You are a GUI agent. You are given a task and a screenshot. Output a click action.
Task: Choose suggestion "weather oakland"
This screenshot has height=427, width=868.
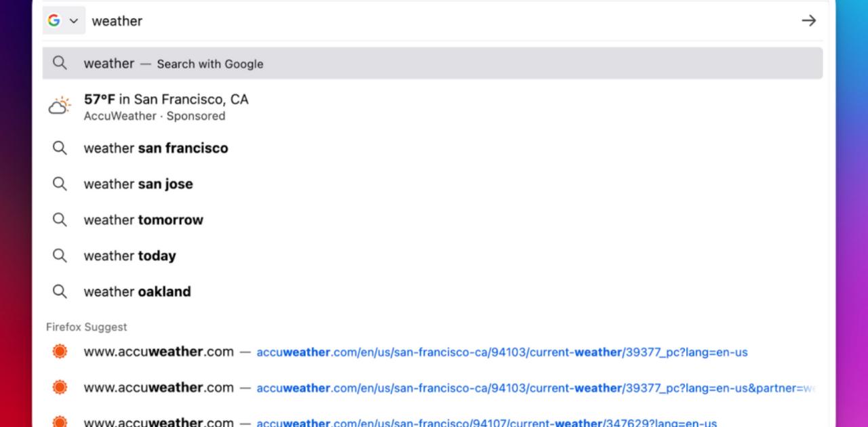433,291
